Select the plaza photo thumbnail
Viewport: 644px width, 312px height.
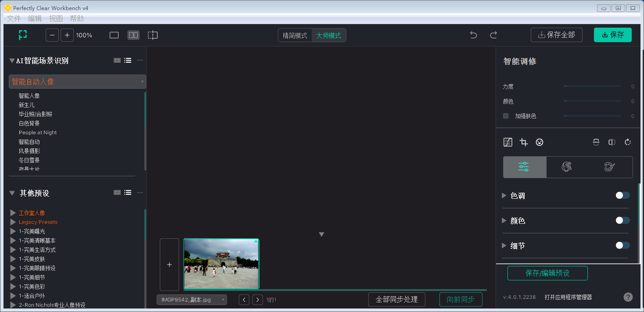click(x=221, y=264)
